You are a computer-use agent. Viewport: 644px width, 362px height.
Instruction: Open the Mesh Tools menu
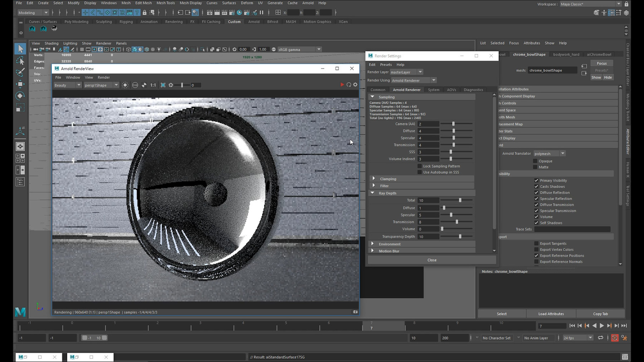click(166, 3)
